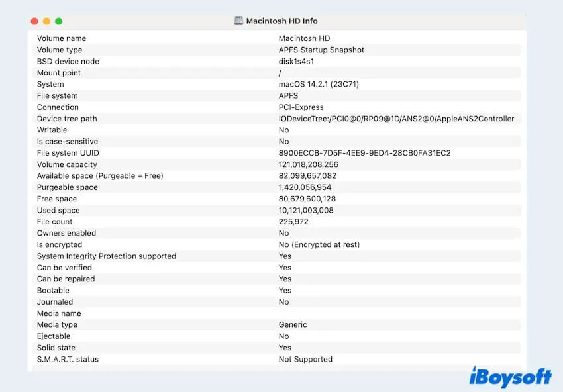Click the disk icon in the title bar
The width and height of the screenshot is (563, 392).
click(x=238, y=21)
